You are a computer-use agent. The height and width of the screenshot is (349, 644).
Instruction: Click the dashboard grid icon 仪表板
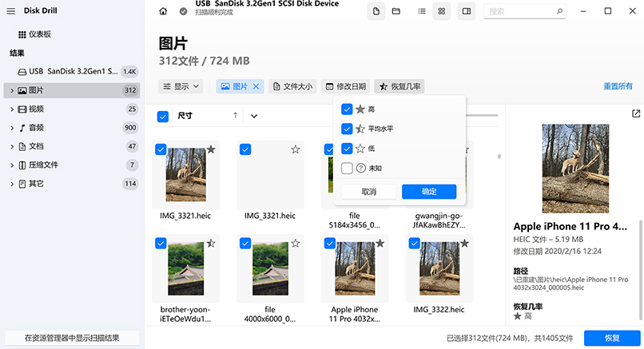[22, 34]
